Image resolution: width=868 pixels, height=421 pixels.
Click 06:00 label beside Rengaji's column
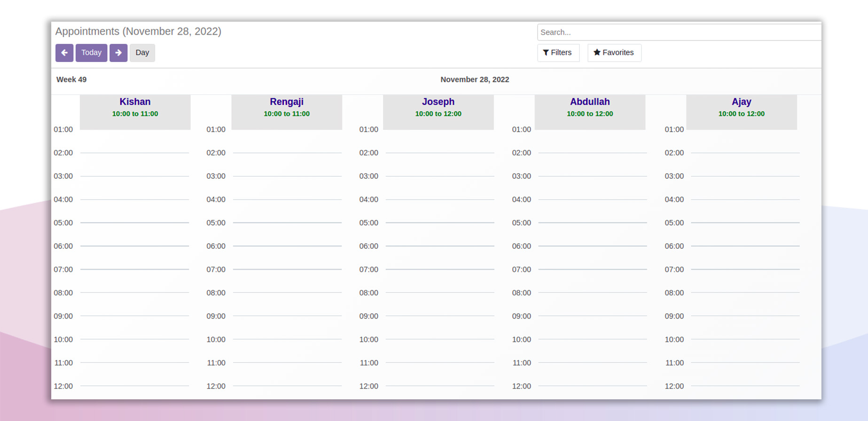pos(216,246)
